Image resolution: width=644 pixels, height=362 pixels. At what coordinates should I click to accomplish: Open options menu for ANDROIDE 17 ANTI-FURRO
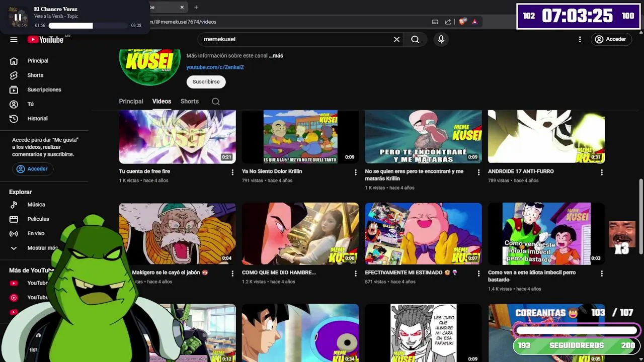point(602,172)
